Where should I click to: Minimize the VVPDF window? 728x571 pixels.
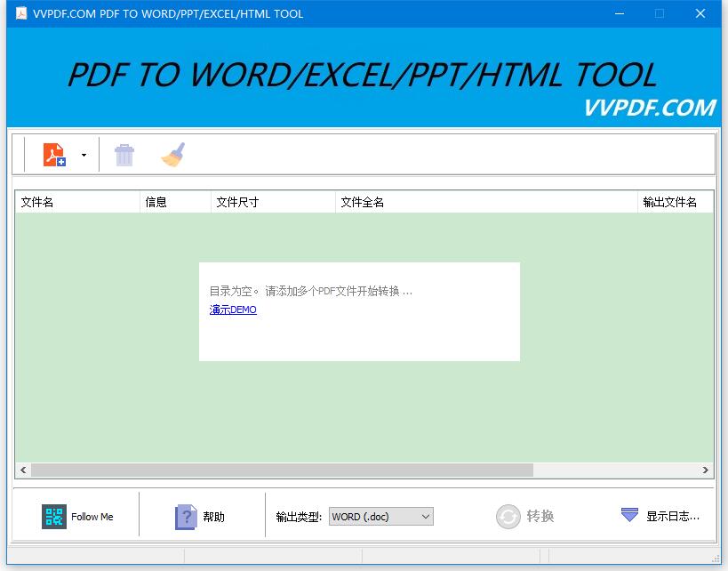(620, 13)
